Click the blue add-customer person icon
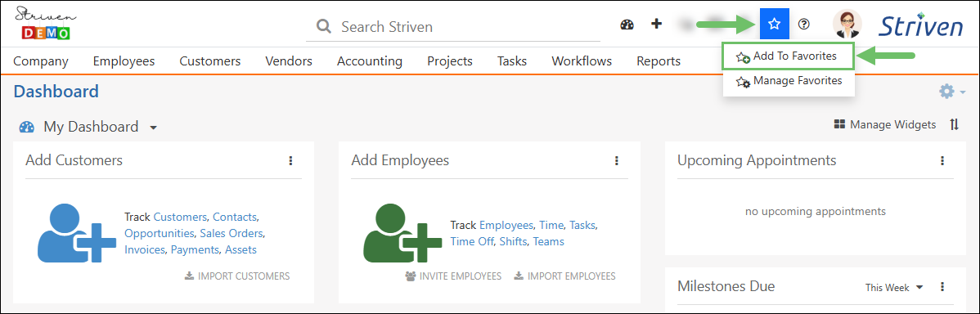The image size is (980, 314). [x=76, y=234]
